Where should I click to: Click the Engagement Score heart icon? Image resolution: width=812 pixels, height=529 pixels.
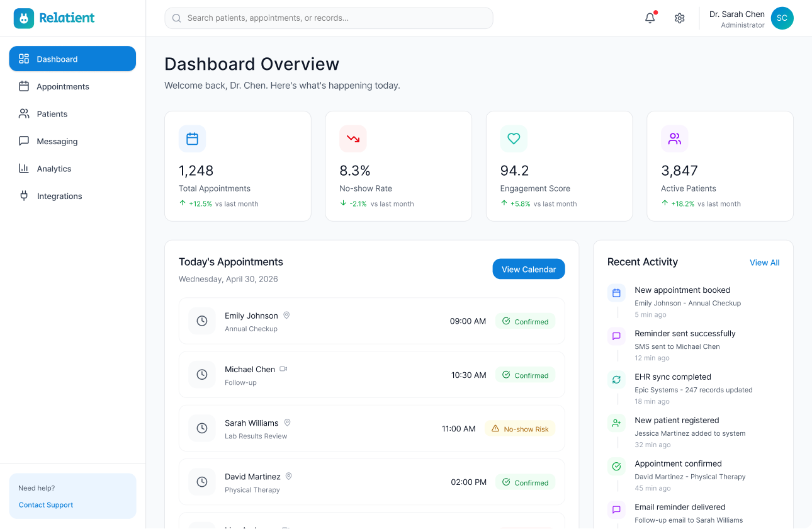pyautogui.click(x=514, y=139)
